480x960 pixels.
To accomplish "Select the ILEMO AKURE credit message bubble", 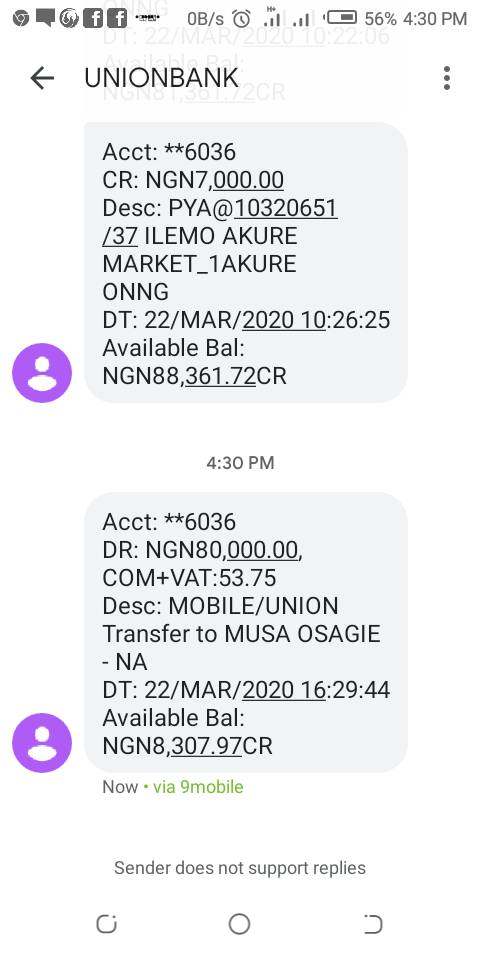I will 246,262.
